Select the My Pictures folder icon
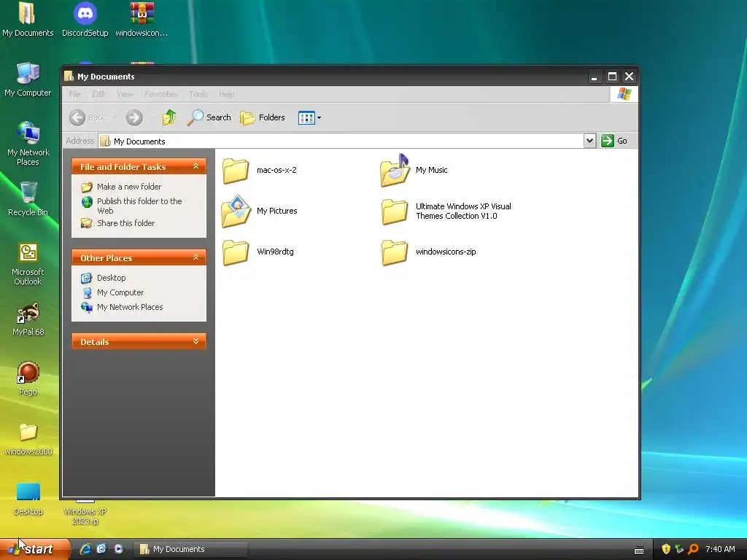 point(236,211)
